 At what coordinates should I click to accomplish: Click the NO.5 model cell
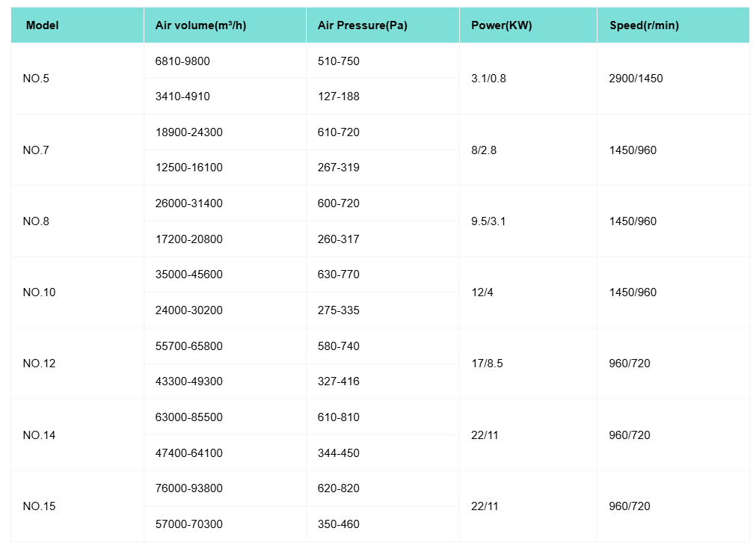[36, 79]
